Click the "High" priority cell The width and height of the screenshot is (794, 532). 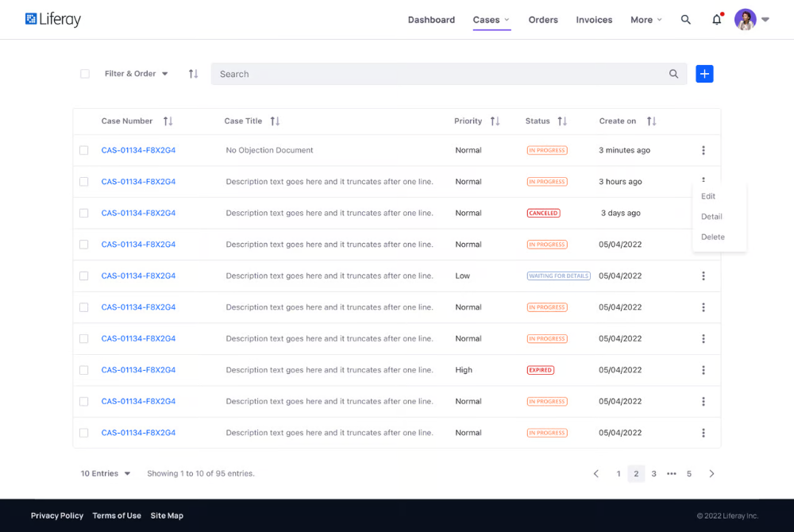tap(464, 370)
